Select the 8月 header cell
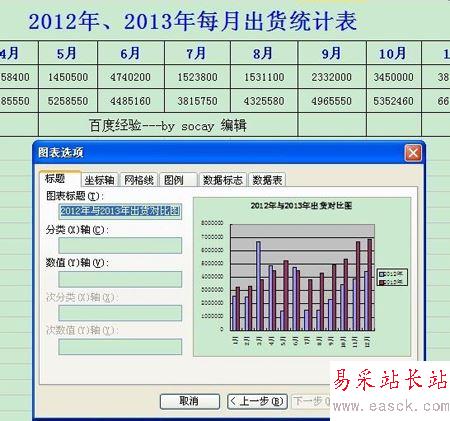The height and width of the screenshot is (421, 450). point(264,53)
